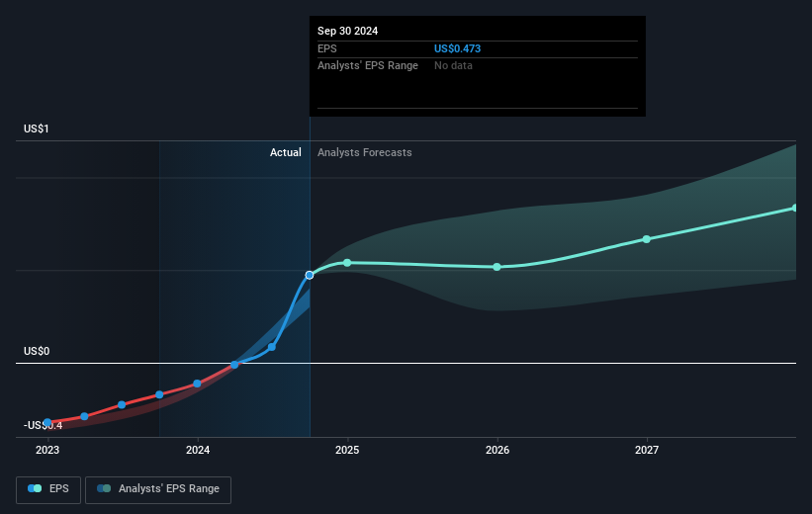Click the 'Analysts Forecasts' label
The image size is (812, 514).
point(365,152)
